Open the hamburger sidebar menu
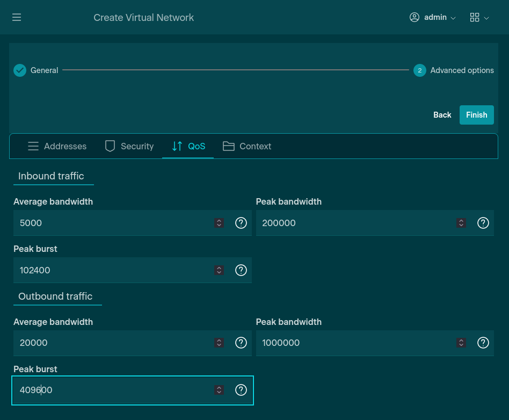 pos(17,18)
